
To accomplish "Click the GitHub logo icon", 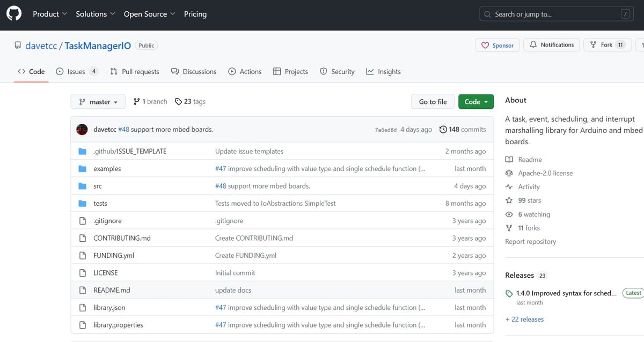I will click(14, 14).
